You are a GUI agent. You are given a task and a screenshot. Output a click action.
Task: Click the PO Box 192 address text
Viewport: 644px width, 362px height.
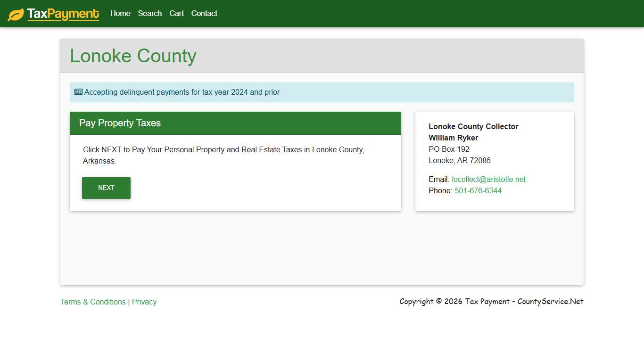click(x=449, y=149)
